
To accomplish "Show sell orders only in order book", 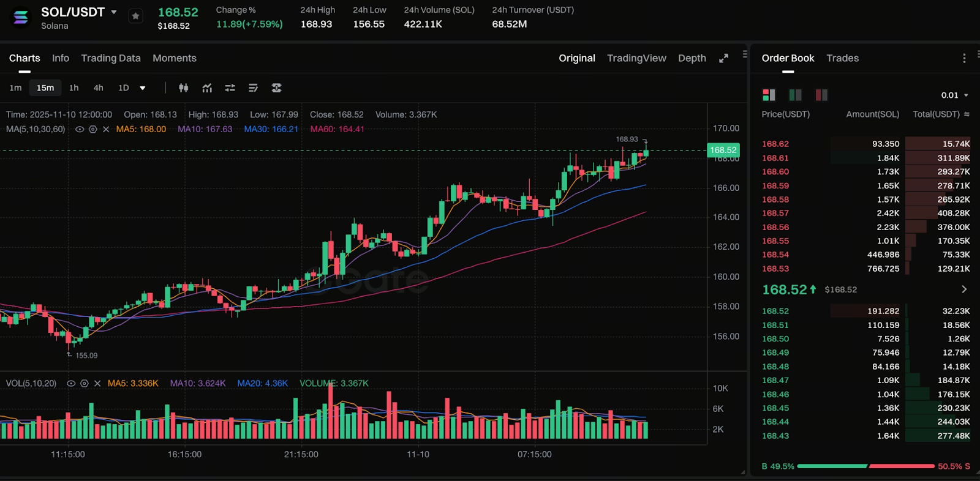I will [x=821, y=95].
